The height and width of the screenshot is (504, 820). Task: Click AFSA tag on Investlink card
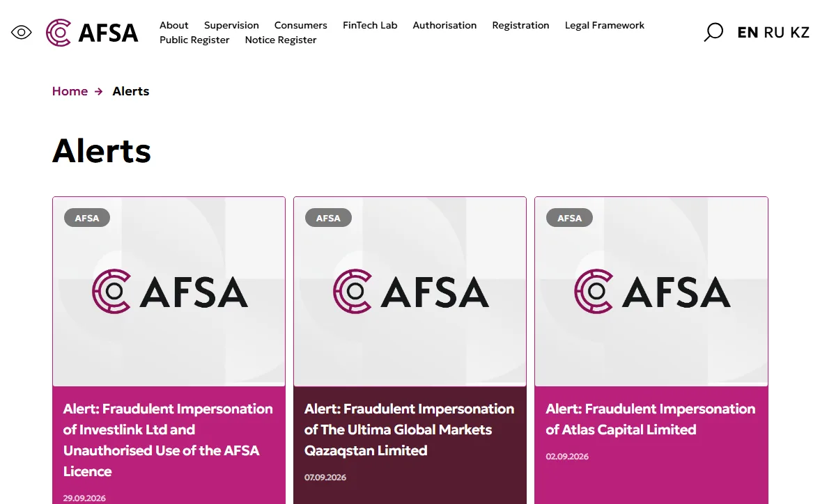click(x=87, y=218)
